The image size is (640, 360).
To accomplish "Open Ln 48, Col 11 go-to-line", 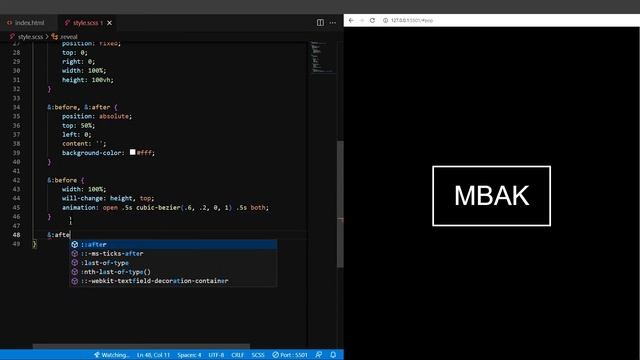I will (153, 355).
